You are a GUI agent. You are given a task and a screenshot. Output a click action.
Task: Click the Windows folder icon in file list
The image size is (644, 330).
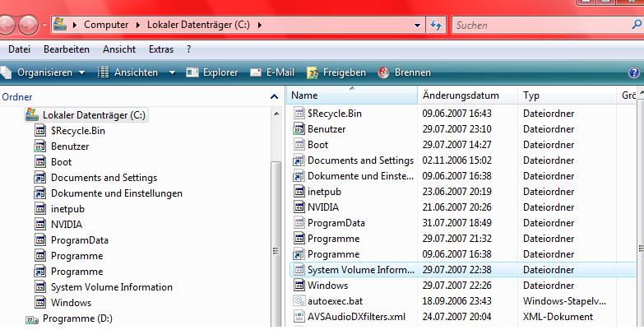[x=299, y=285]
